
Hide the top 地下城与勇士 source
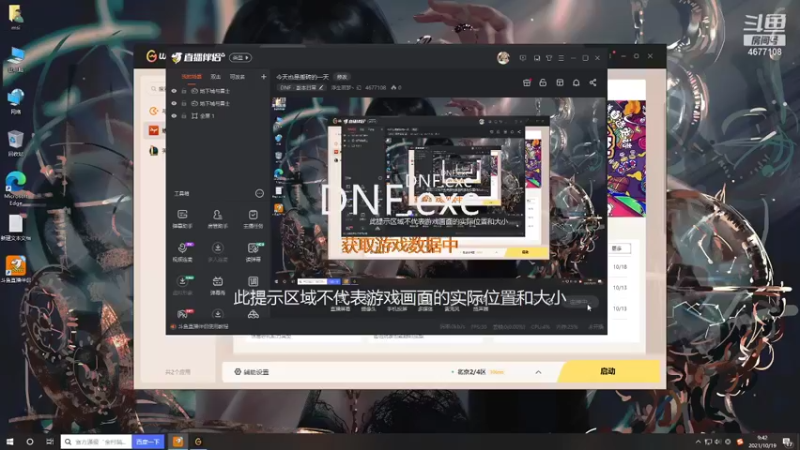[x=174, y=91]
